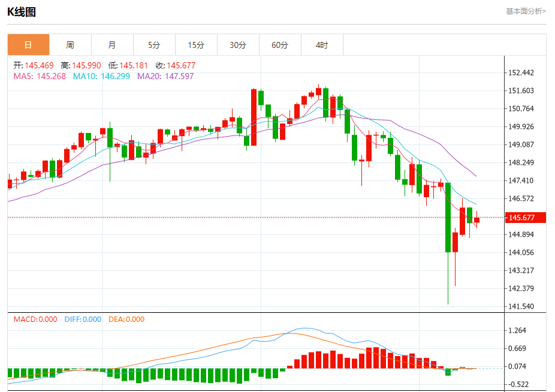The image size is (555, 392).
Task: Click the 144.894 price axis label
Action: 521,234
